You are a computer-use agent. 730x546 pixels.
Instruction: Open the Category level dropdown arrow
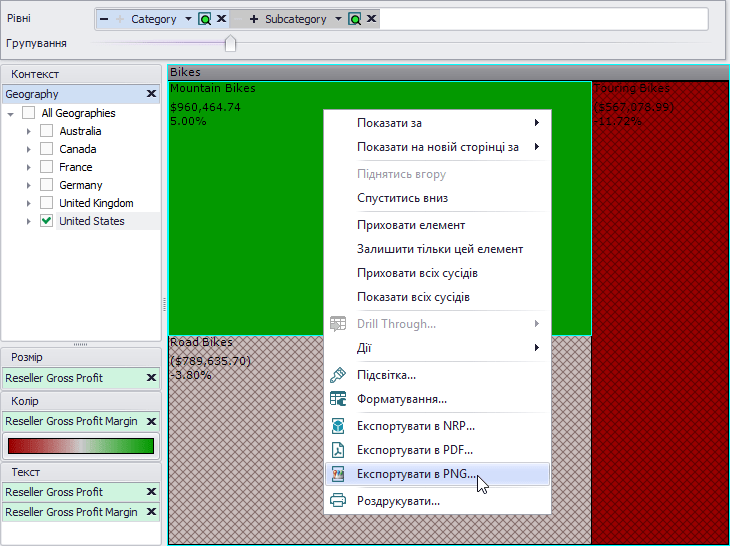point(188,19)
